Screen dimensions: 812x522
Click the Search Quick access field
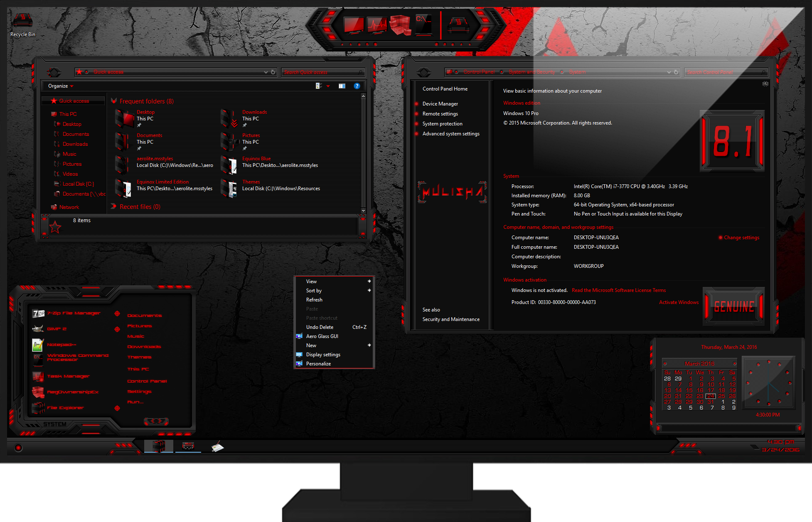323,72
